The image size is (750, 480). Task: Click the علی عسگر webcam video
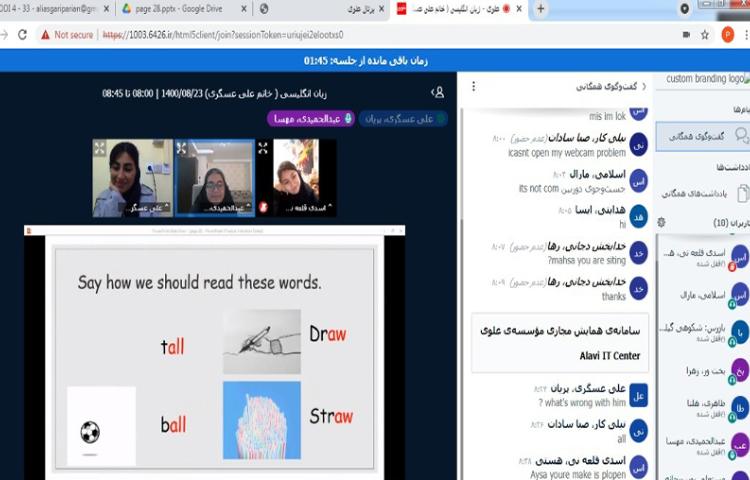(132, 178)
